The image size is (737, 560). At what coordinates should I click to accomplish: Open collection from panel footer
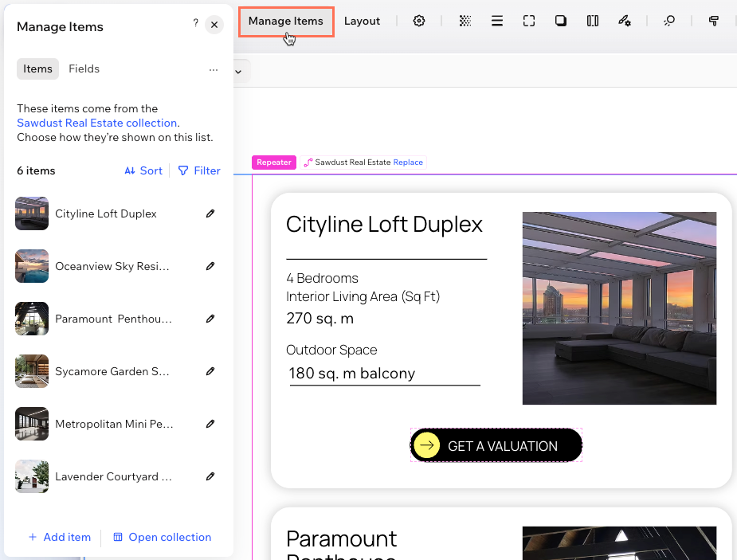pyautogui.click(x=163, y=537)
